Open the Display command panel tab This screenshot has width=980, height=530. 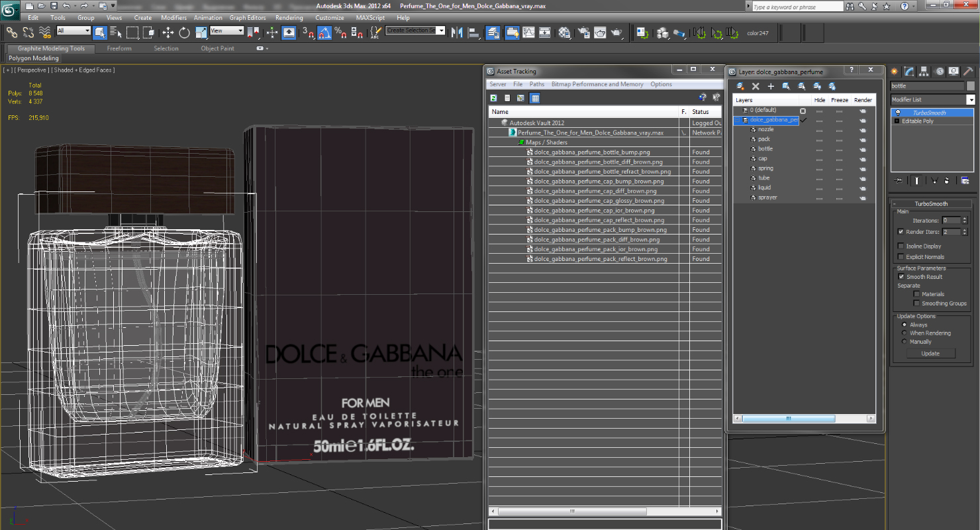[x=954, y=72]
